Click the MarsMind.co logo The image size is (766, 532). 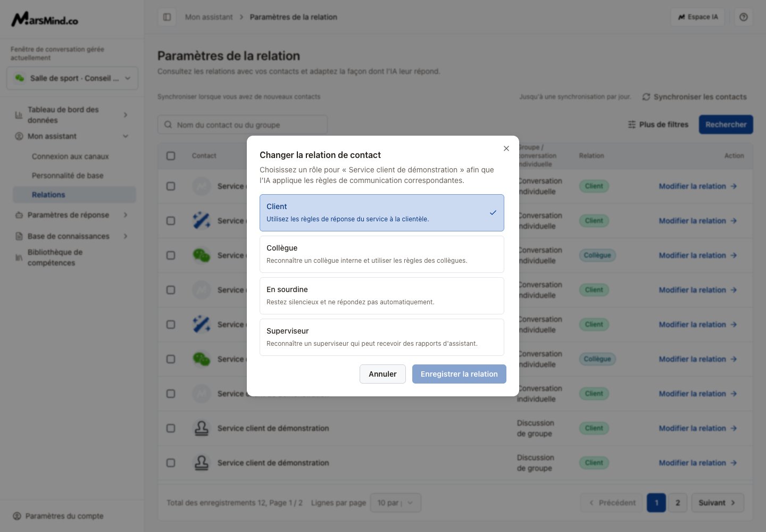(x=45, y=20)
